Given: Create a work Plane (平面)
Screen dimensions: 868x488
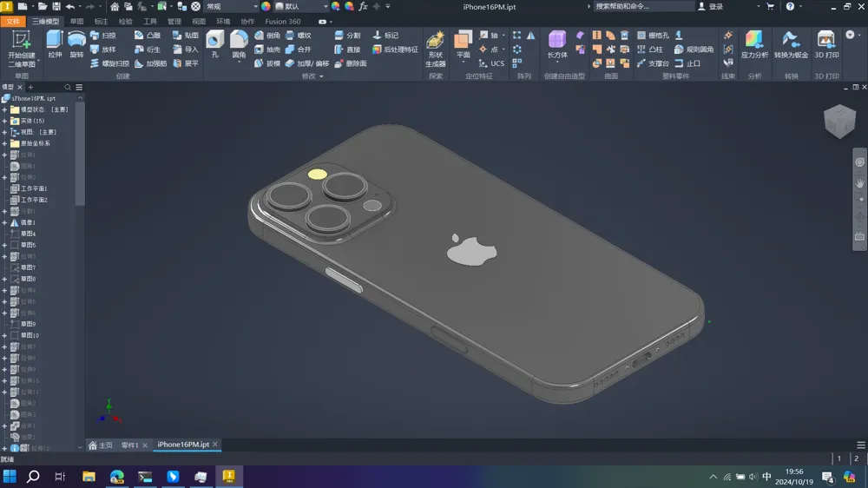Looking at the screenshot, I should pyautogui.click(x=463, y=45).
